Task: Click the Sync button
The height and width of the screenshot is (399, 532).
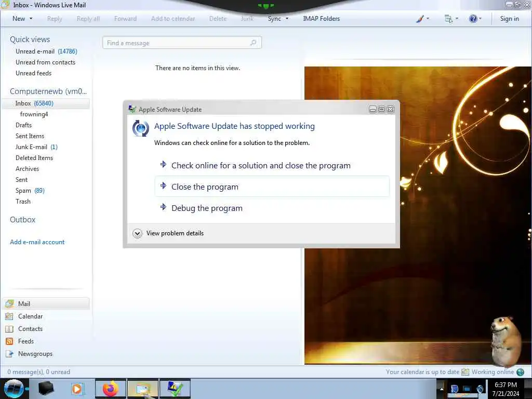Action: 274,19
